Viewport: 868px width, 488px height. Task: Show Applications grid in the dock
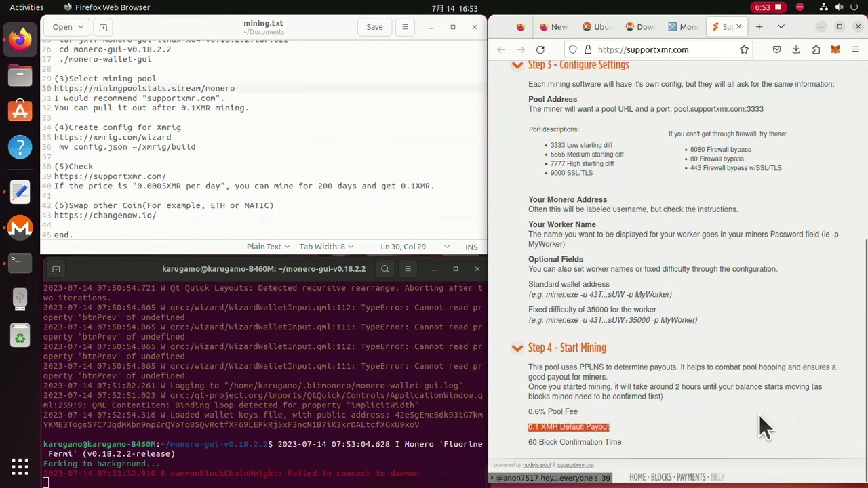(x=20, y=466)
